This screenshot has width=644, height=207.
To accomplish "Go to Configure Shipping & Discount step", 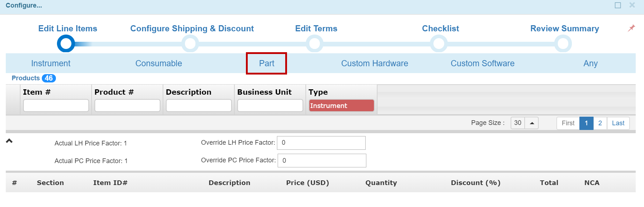I will coord(190,44).
